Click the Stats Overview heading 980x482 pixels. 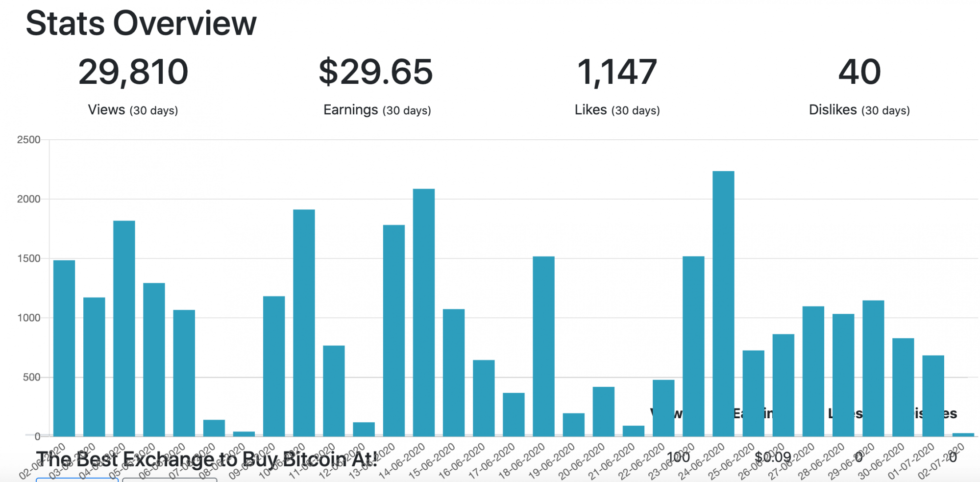point(141,23)
